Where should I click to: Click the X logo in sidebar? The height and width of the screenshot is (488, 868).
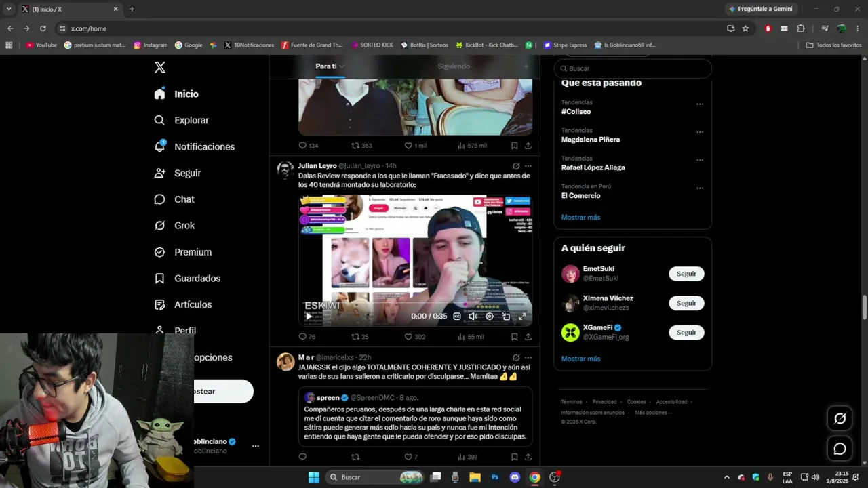click(160, 67)
